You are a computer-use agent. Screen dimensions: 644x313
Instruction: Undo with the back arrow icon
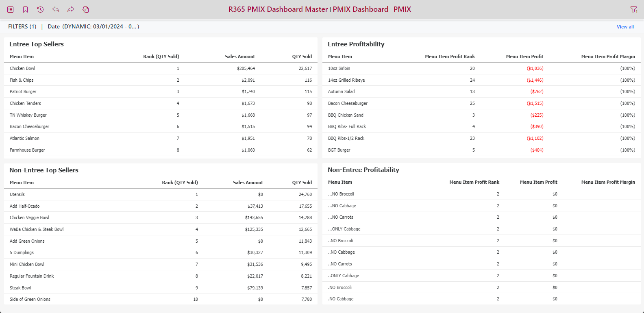click(x=56, y=9)
